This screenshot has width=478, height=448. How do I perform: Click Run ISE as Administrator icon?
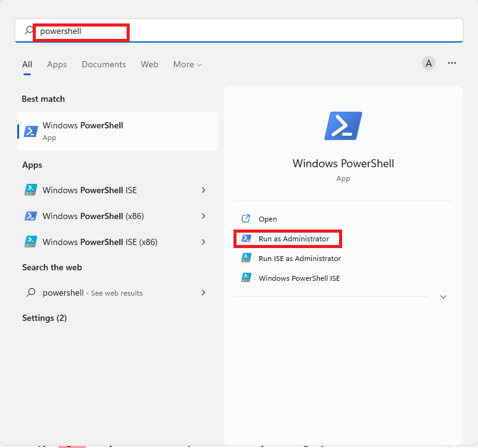tap(246, 258)
